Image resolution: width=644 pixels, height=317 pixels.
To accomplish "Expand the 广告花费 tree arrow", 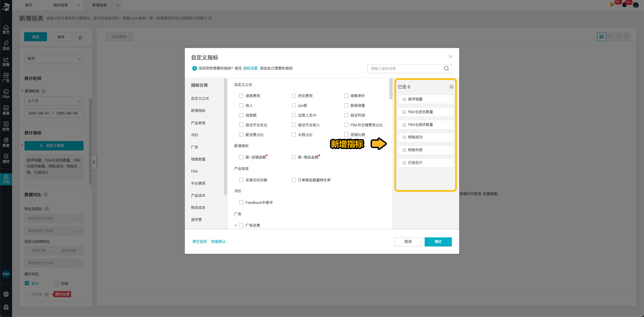I will point(236,226).
